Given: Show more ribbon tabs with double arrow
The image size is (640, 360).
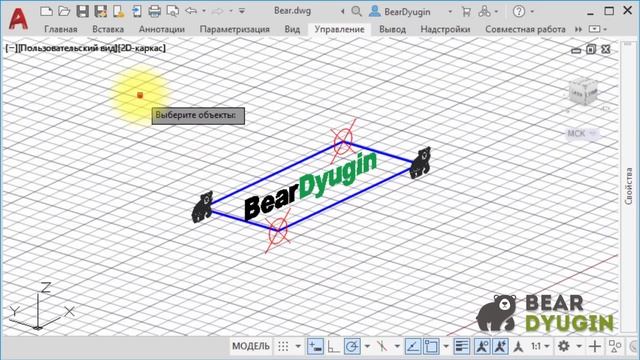Looking at the screenshot, I should click(x=578, y=29).
